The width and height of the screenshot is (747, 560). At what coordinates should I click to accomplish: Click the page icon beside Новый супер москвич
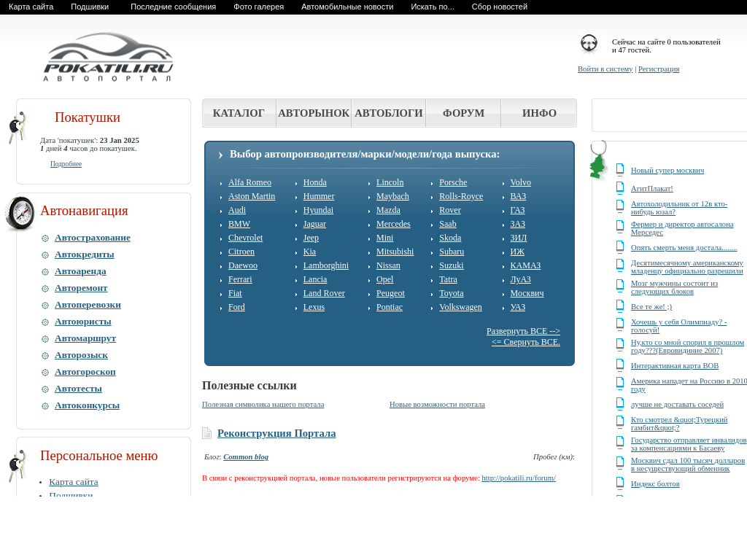click(620, 169)
